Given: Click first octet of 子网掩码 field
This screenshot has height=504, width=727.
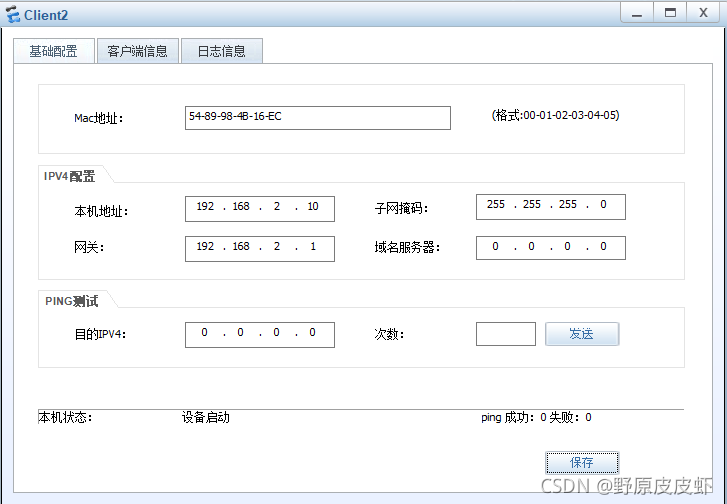Looking at the screenshot, I should point(496,204).
